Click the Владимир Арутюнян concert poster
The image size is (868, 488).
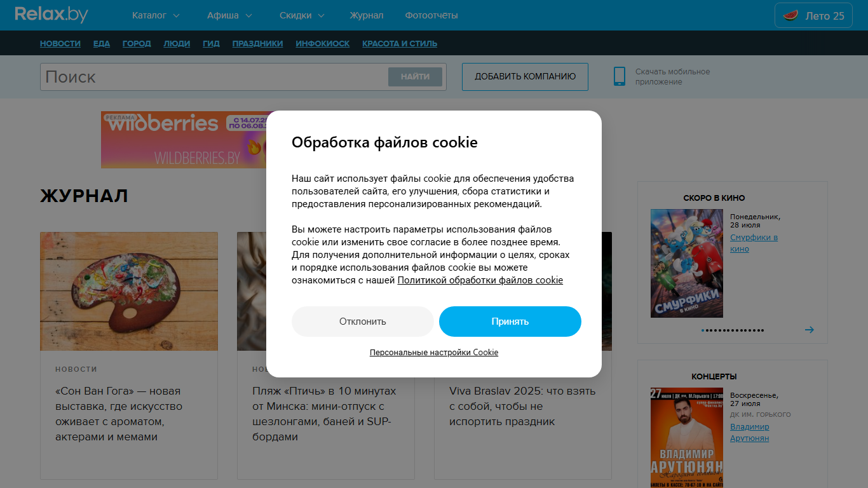687,438
